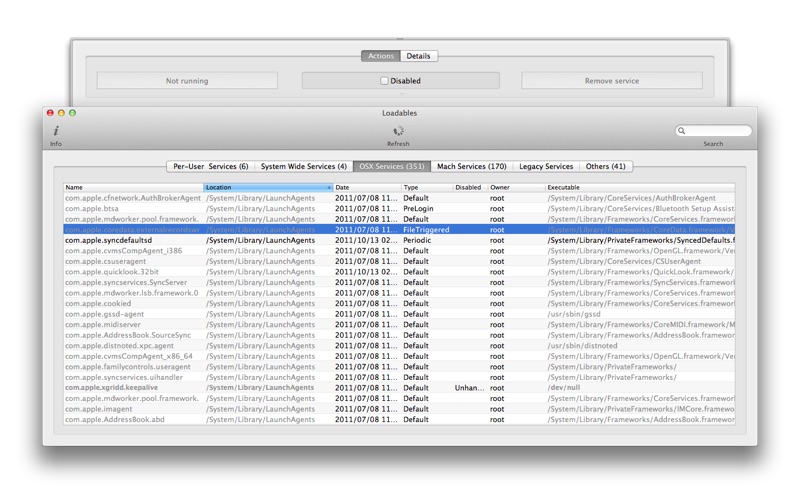The width and height of the screenshot is (800, 500).
Task: Close the Loadables window
Action: click(x=50, y=113)
